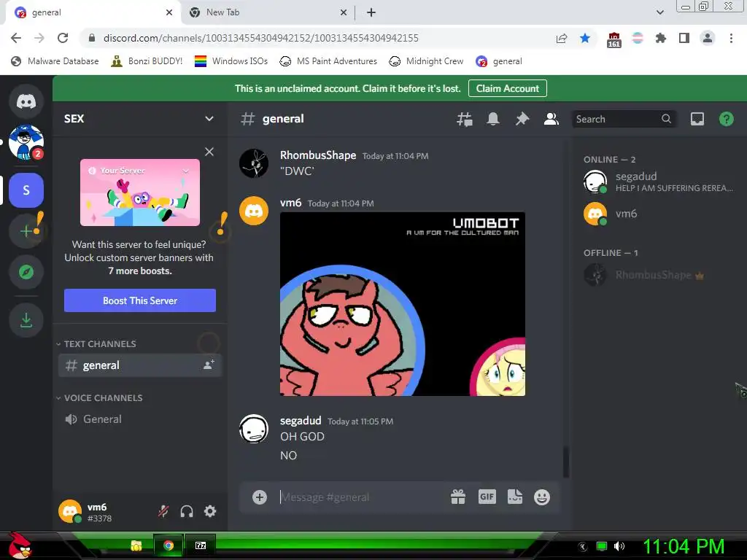Toggle microphone mute in user panel
This screenshot has height=560, width=747.
point(163,511)
